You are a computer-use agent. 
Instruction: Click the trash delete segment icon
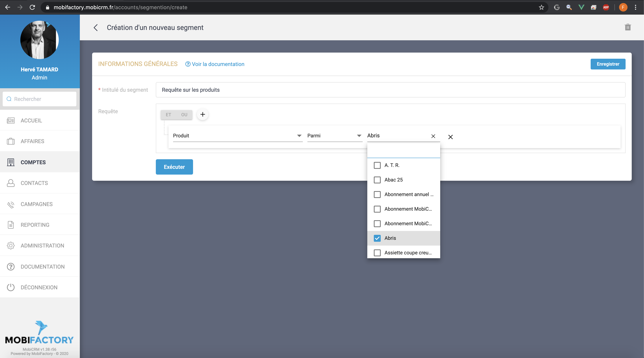627,27
